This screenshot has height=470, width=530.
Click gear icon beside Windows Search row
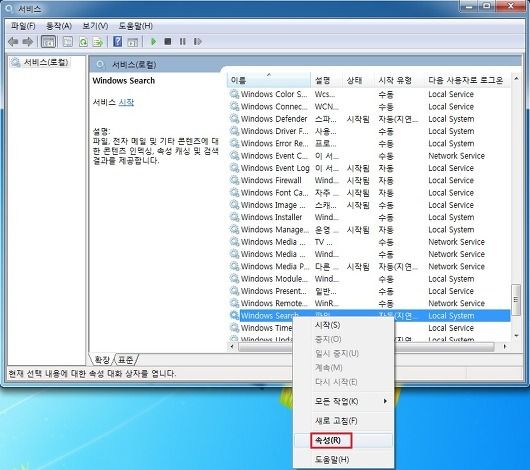(x=234, y=315)
